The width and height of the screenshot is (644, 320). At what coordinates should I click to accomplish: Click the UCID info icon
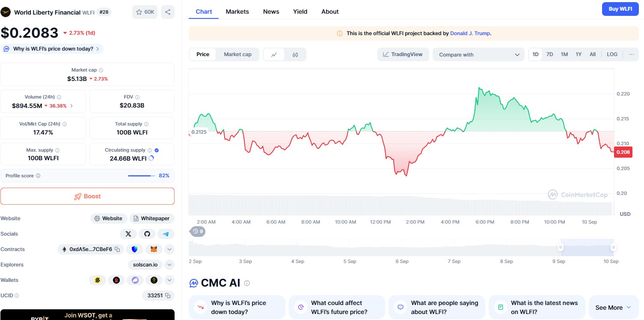(x=17, y=296)
